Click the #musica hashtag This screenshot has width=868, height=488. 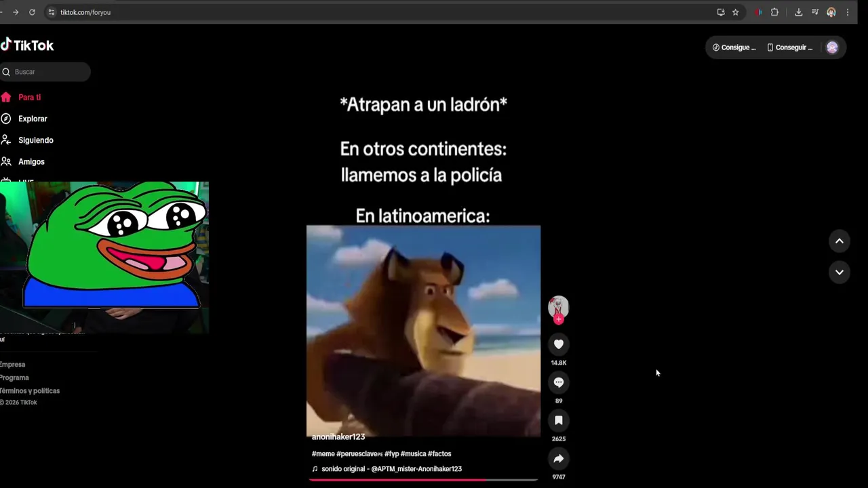[413, 454]
